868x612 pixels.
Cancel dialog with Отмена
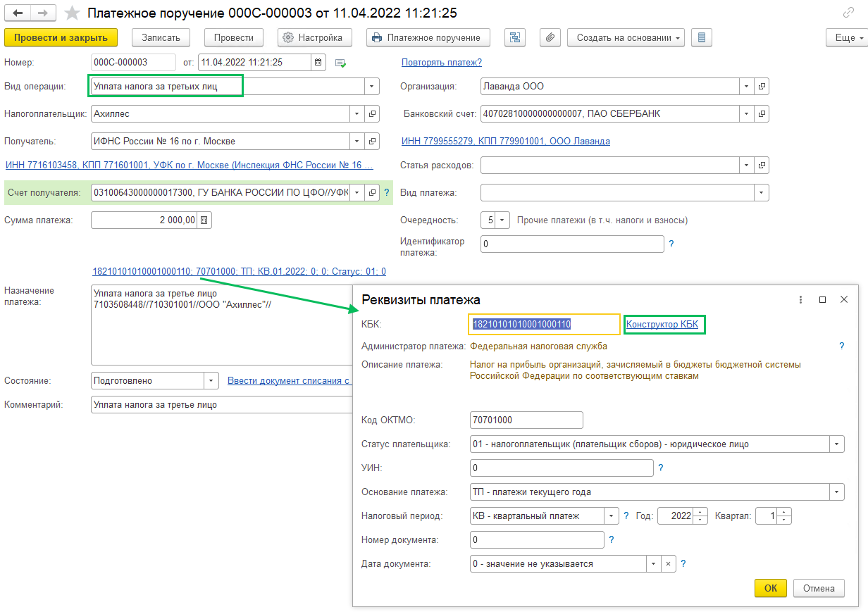819,588
